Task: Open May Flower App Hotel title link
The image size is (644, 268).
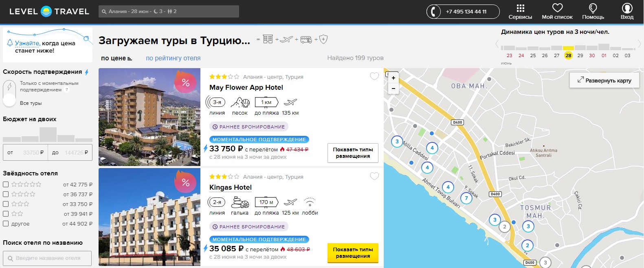Action: coord(246,87)
